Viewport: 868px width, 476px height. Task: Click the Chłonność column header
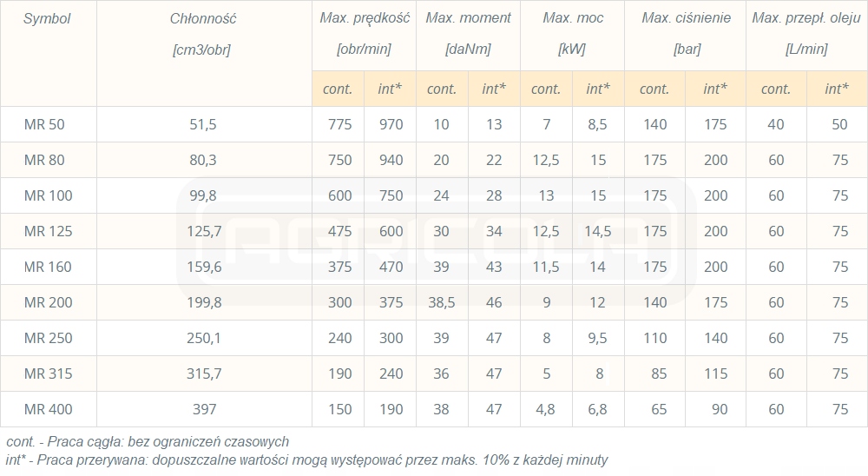click(203, 18)
